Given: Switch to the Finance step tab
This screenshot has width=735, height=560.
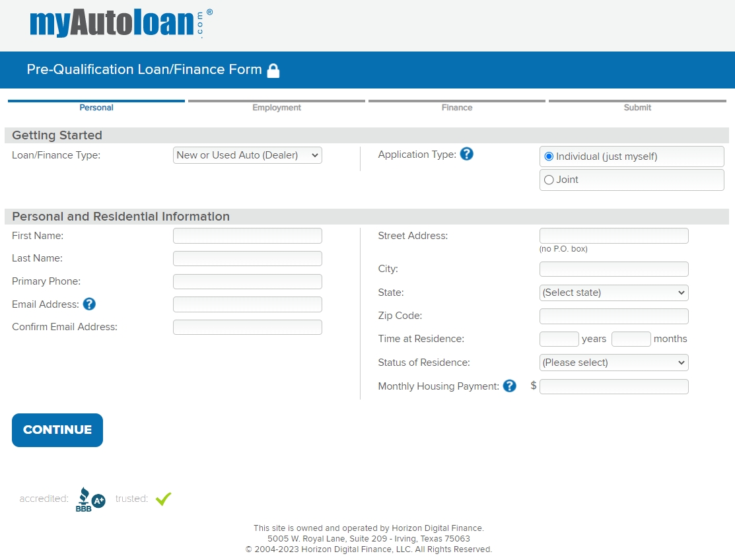Looking at the screenshot, I should coord(457,106).
